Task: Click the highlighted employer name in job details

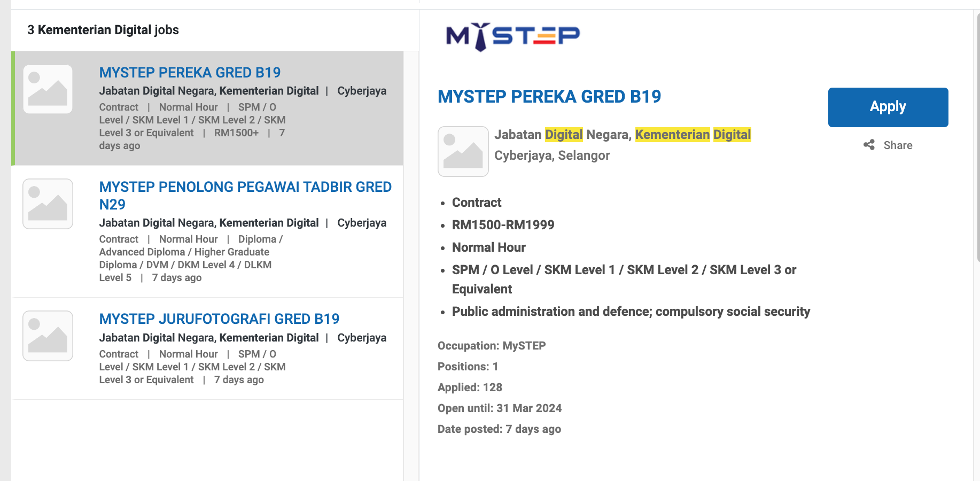Action: coord(623,135)
